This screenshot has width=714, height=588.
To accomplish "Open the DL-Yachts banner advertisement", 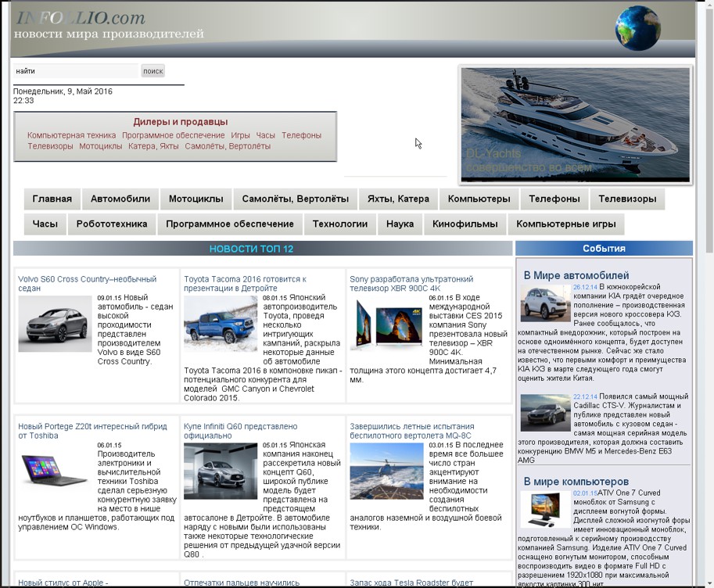I will [x=575, y=124].
